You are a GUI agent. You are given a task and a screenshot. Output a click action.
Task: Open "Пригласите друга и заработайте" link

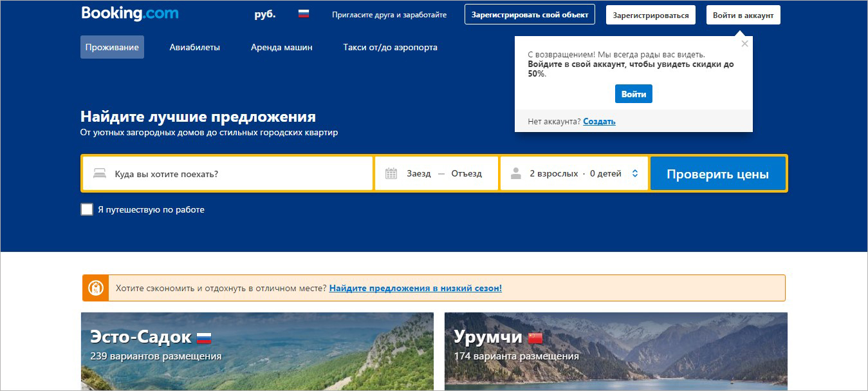click(389, 15)
